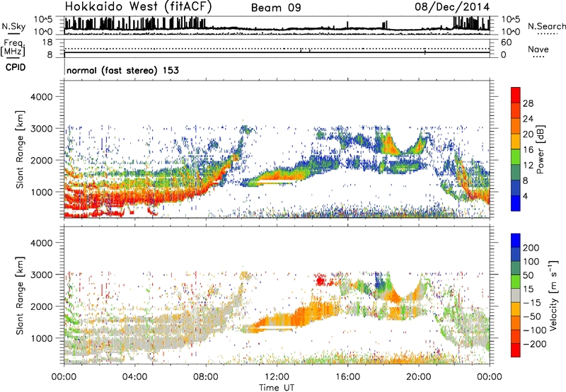Click the 'normal (fast stereo) 153' text
Screen dimensions: 566x392
(122, 70)
